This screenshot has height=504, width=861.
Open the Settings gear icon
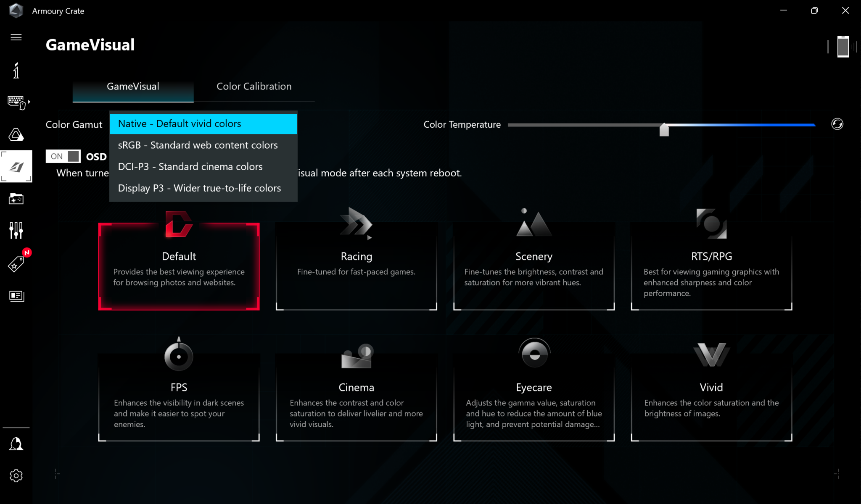16,476
